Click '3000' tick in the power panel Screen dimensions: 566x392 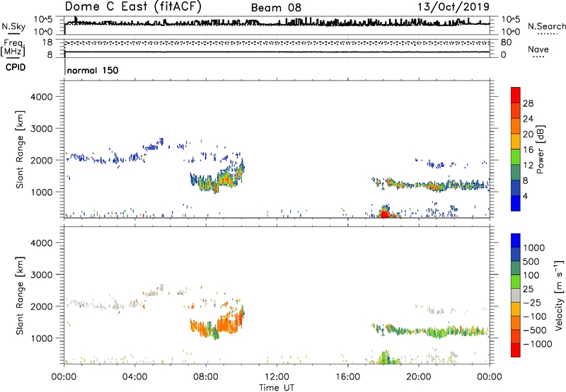click(42, 129)
